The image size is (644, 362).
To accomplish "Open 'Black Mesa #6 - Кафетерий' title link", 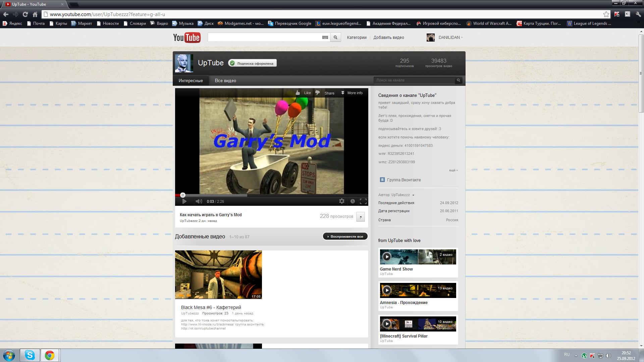I will pos(211,307).
